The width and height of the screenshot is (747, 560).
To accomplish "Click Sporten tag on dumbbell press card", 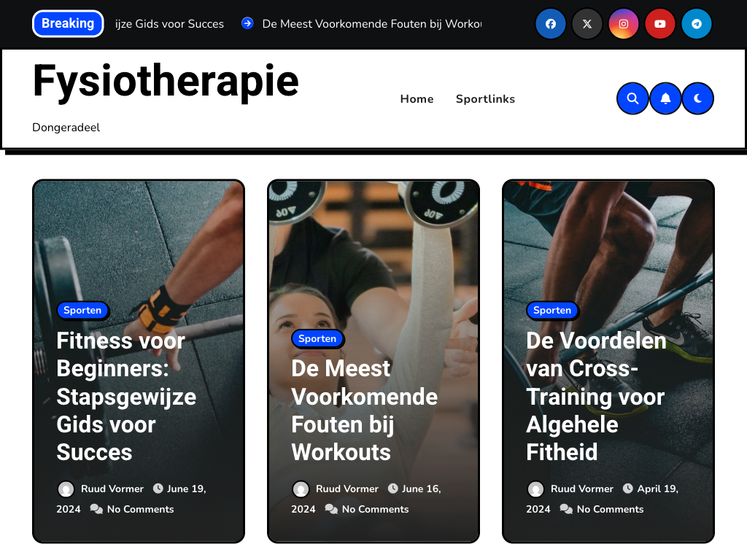I will [x=317, y=338].
